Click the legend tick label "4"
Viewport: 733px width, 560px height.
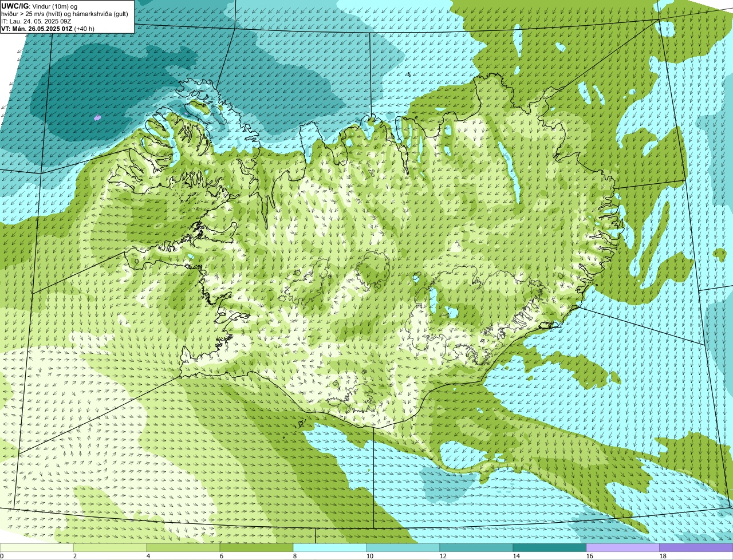(x=148, y=556)
